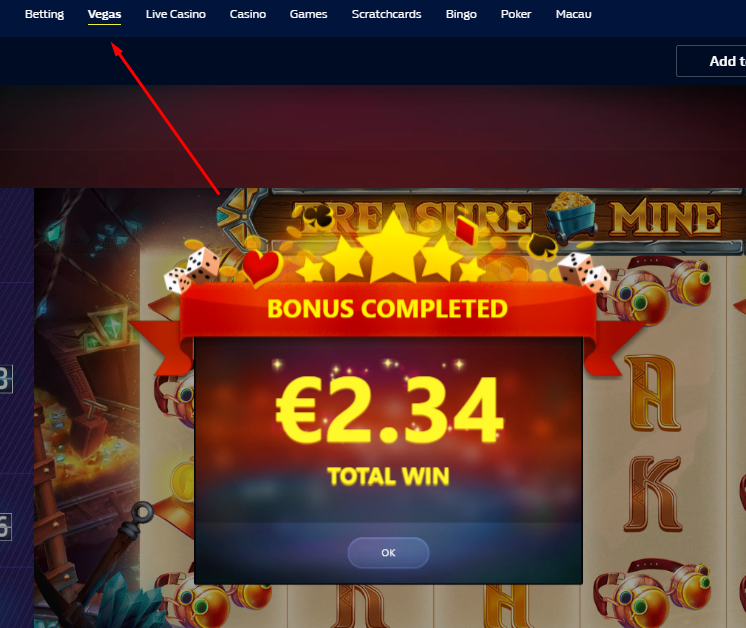Click the right white dice icon

point(584,272)
